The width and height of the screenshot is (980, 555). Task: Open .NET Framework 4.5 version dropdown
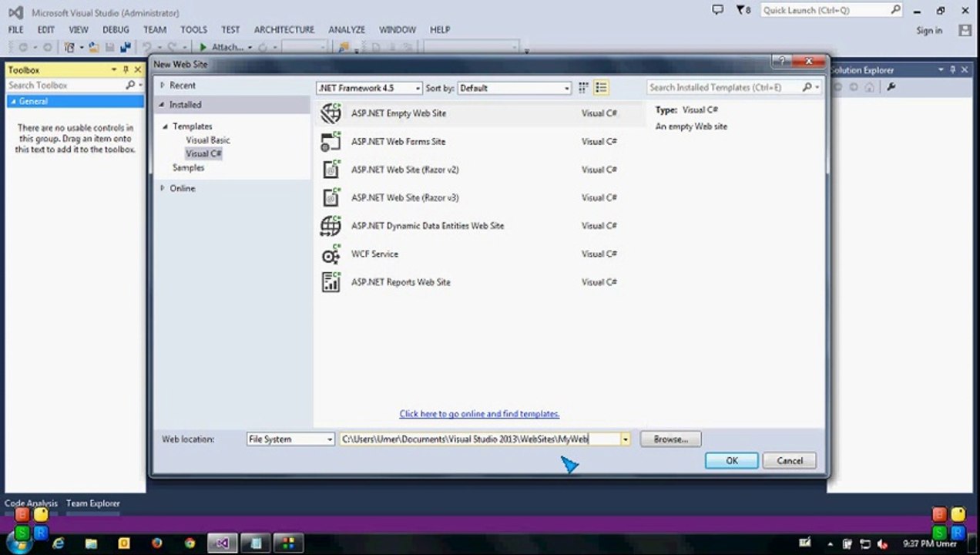[x=370, y=88]
